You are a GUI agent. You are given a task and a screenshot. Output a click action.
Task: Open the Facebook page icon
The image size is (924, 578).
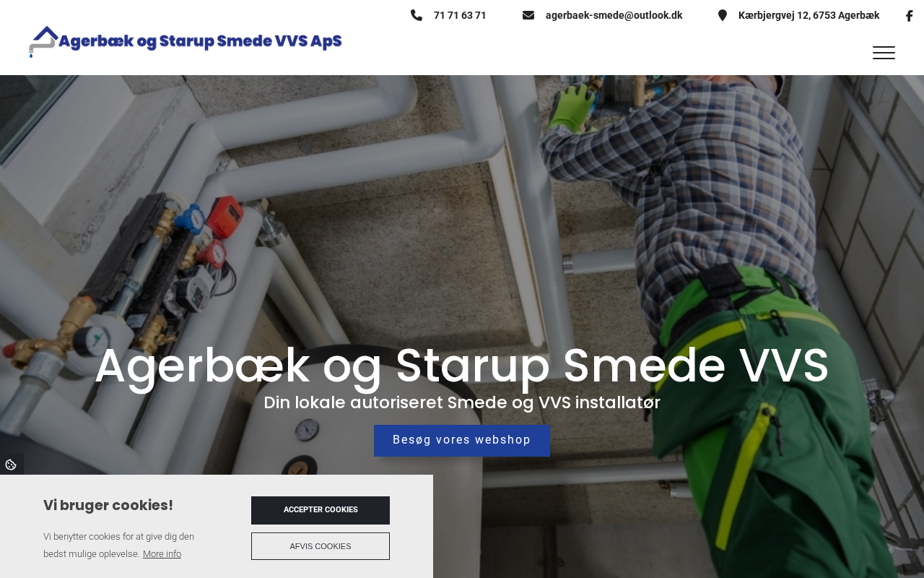[x=909, y=16]
